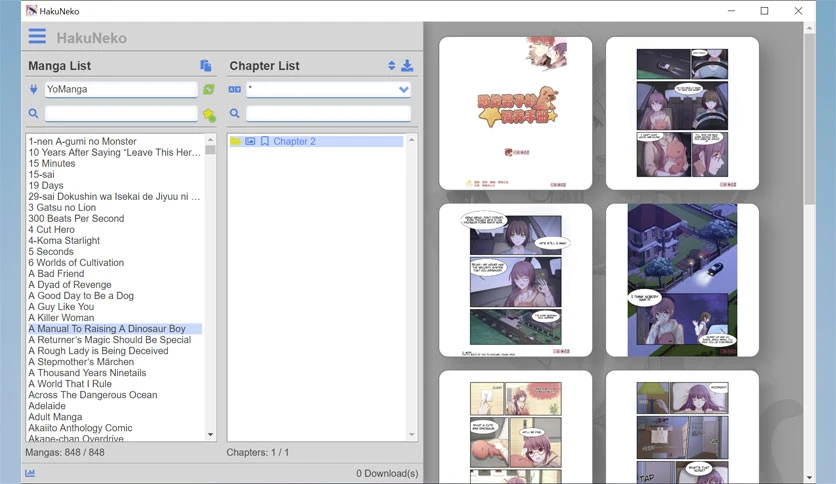
Task: Select manga 'A Bad Friend'
Action: (56, 273)
